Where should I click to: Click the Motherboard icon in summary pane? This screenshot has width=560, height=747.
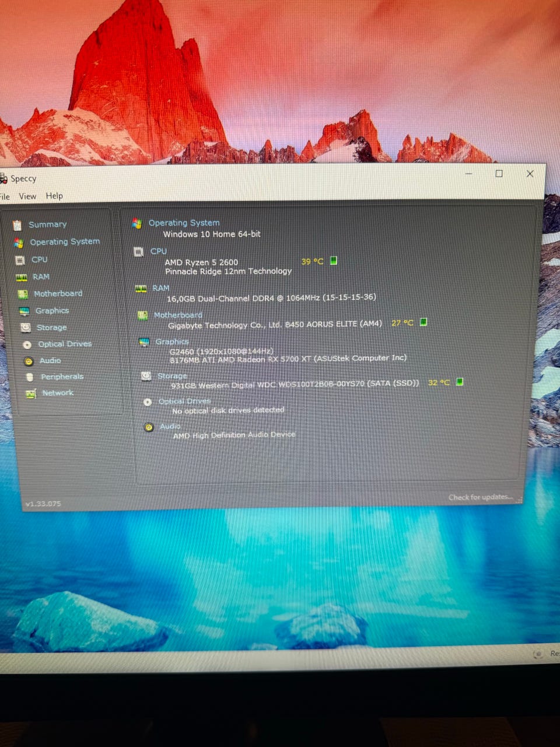tap(142, 316)
